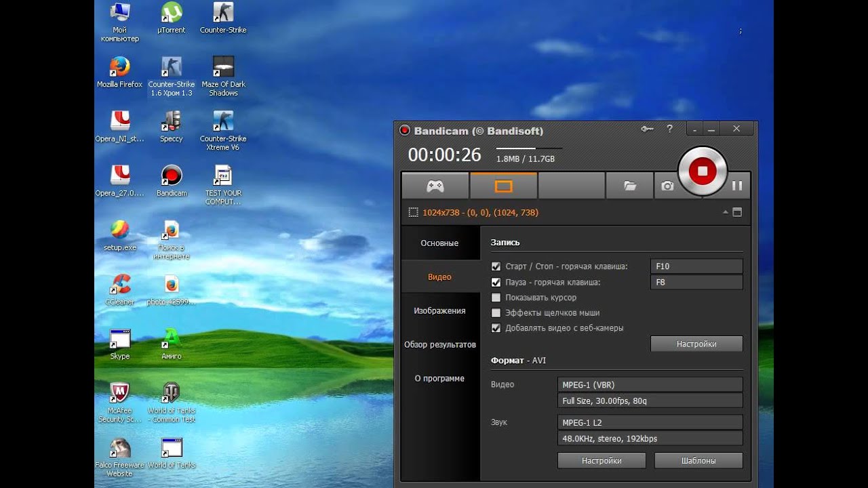The width and height of the screenshot is (868, 488).
Task: Toggle Пауза hotkey checkbox
Action: (496, 282)
